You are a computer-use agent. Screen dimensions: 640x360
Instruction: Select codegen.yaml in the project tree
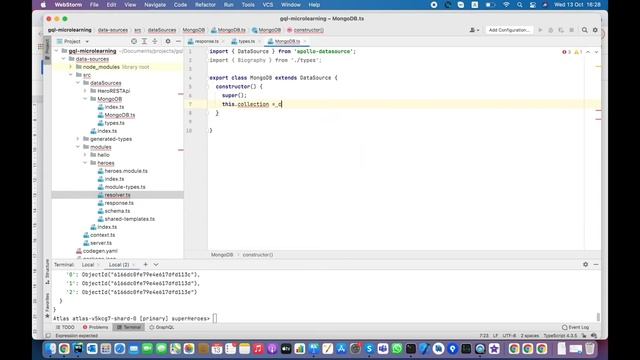[x=100, y=251]
